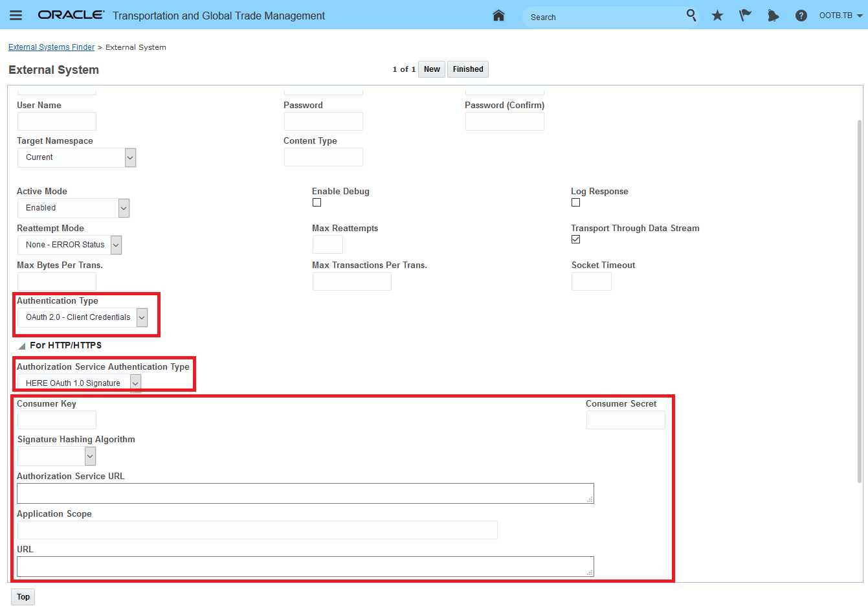Click the form's vertical scrollbar
Screen dimensions: 868x608
[x=860, y=301]
